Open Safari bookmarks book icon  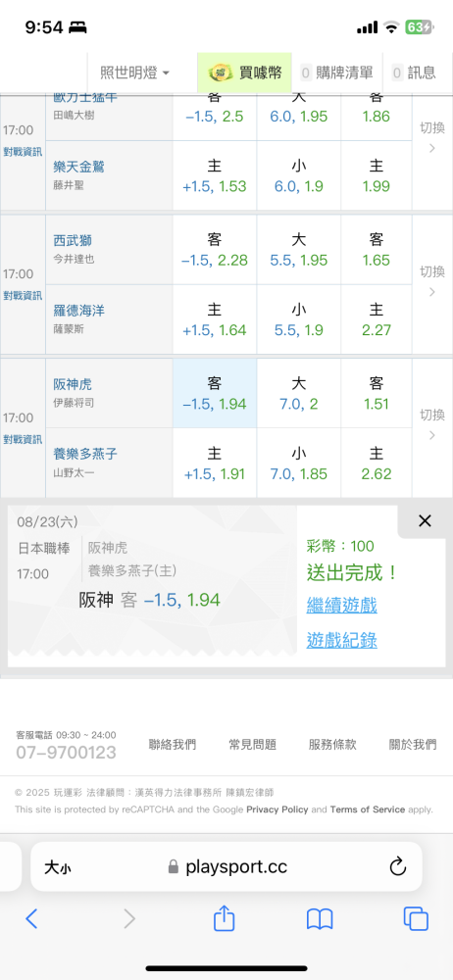[320, 919]
